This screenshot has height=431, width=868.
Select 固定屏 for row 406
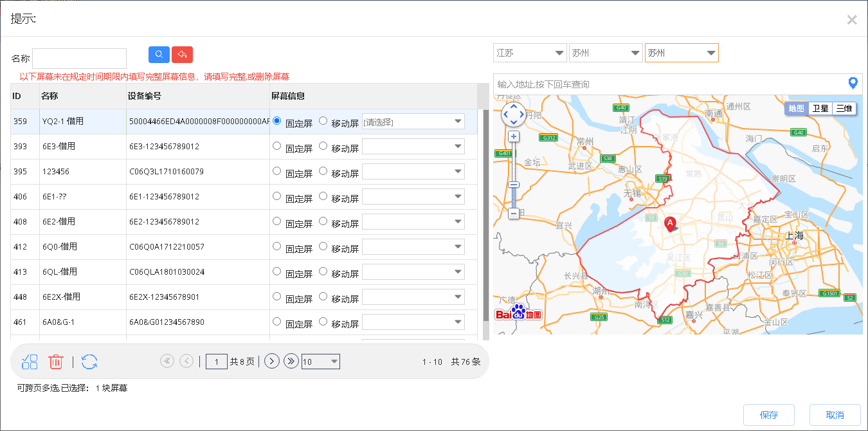pyautogui.click(x=277, y=196)
